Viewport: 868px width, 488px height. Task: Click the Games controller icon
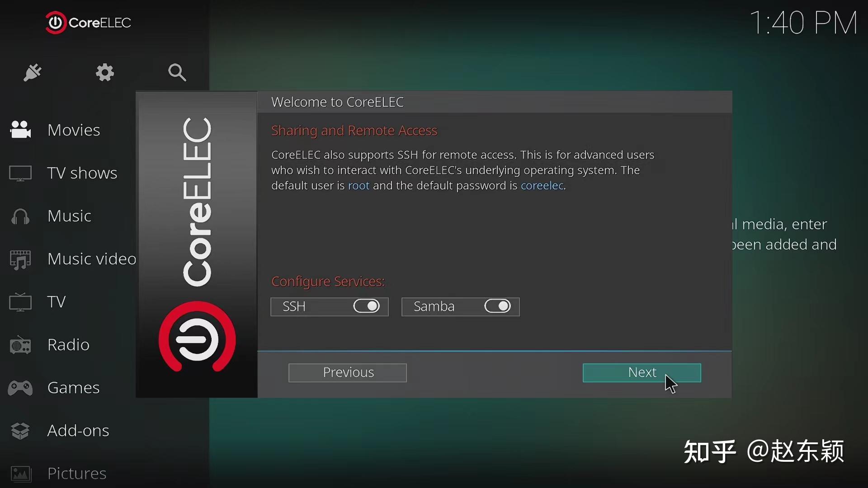click(21, 388)
